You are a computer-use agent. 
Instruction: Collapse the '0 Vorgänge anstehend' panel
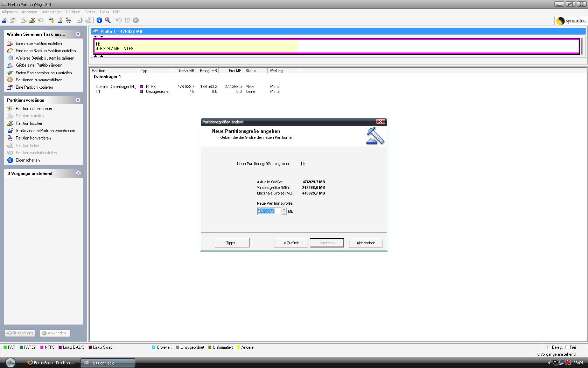[x=78, y=173]
